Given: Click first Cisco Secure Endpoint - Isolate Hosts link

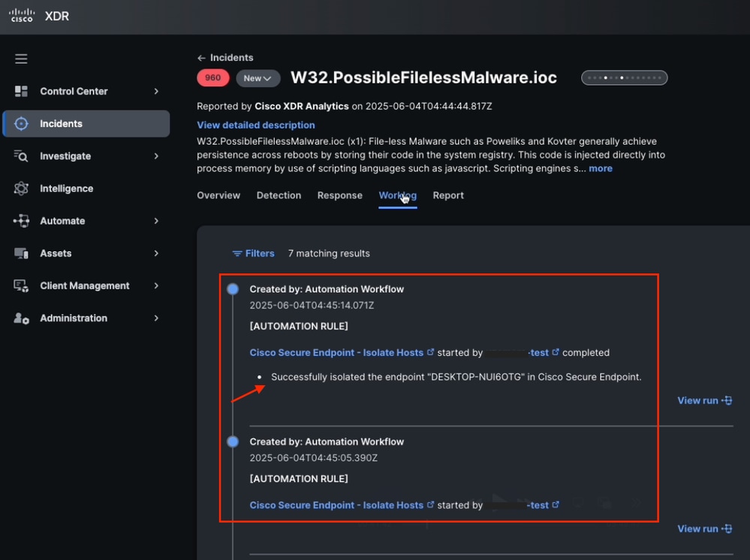Looking at the screenshot, I should [x=336, y=353].
